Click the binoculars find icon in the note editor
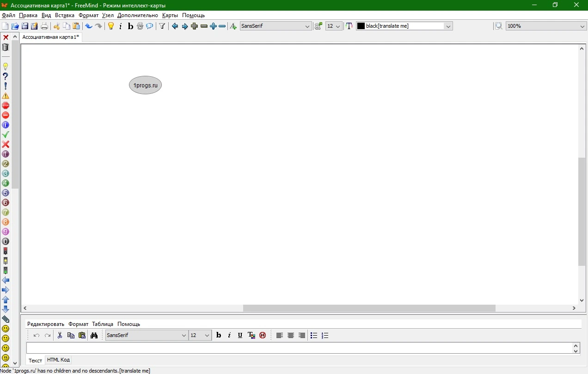Screen dimensions: 588x374 [x=94, y=336]
